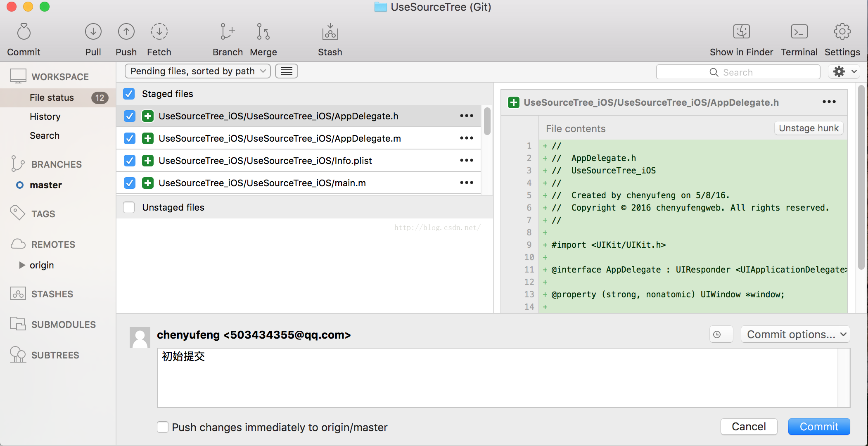
Task: Click the commit history clock icon
Action: tap(717, 334)
